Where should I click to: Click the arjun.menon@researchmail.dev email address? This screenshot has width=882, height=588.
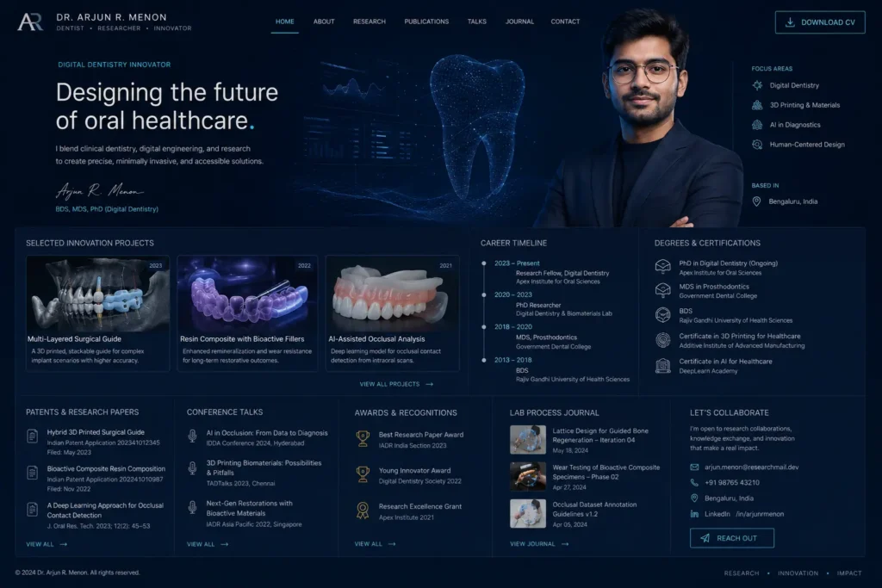tap(751, 467)
